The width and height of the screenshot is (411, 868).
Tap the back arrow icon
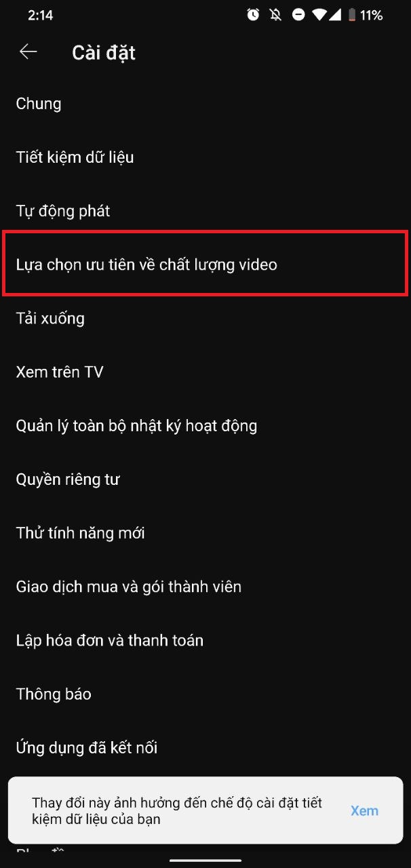coord(28,52)
